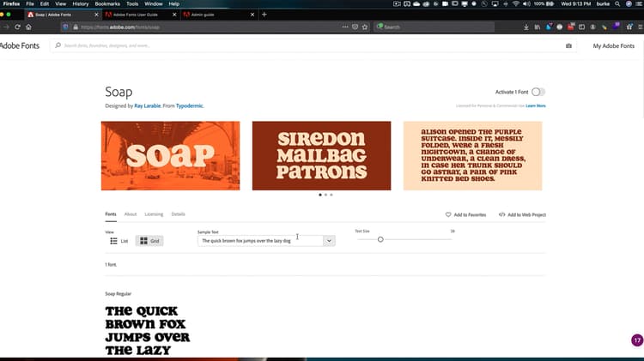This screenshot has height=361, width=644.
Task: Adjust the Text Size slider handle
Action: click(x=380, y=239)
